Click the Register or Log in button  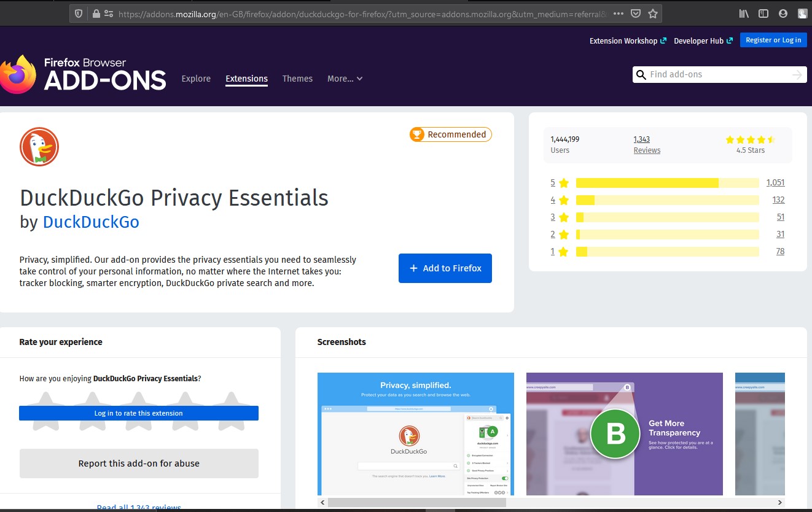[773, 40]
